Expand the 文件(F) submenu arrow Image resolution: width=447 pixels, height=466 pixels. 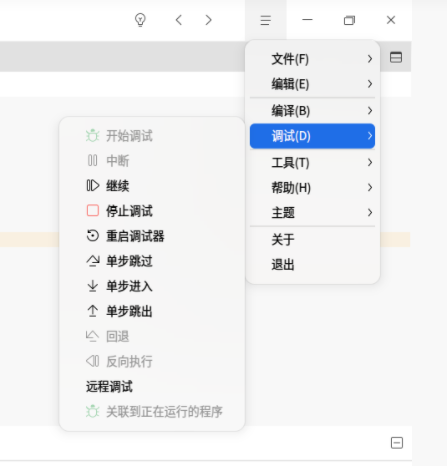(x=370, y=59)
